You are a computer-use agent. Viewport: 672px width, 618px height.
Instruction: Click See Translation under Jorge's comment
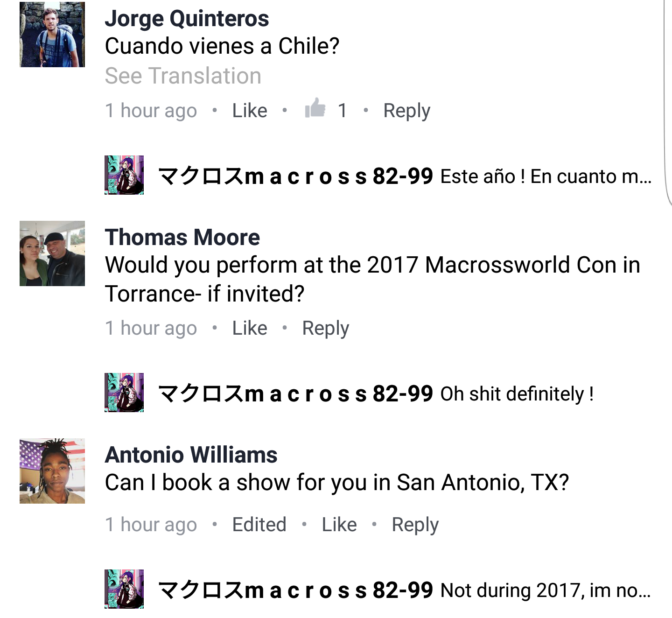coord(183,76)
